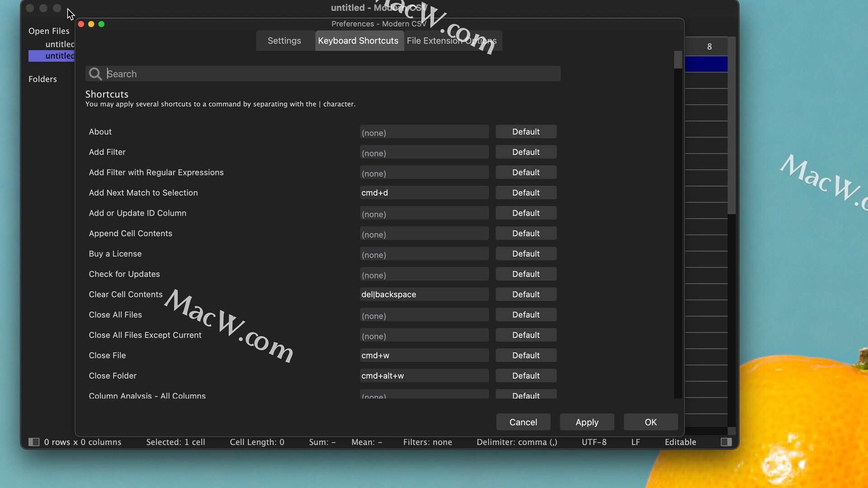This screenshot has width=868, height=488.
Task: Reset Close All Files Except Current to Default
Action: point(526,335)
